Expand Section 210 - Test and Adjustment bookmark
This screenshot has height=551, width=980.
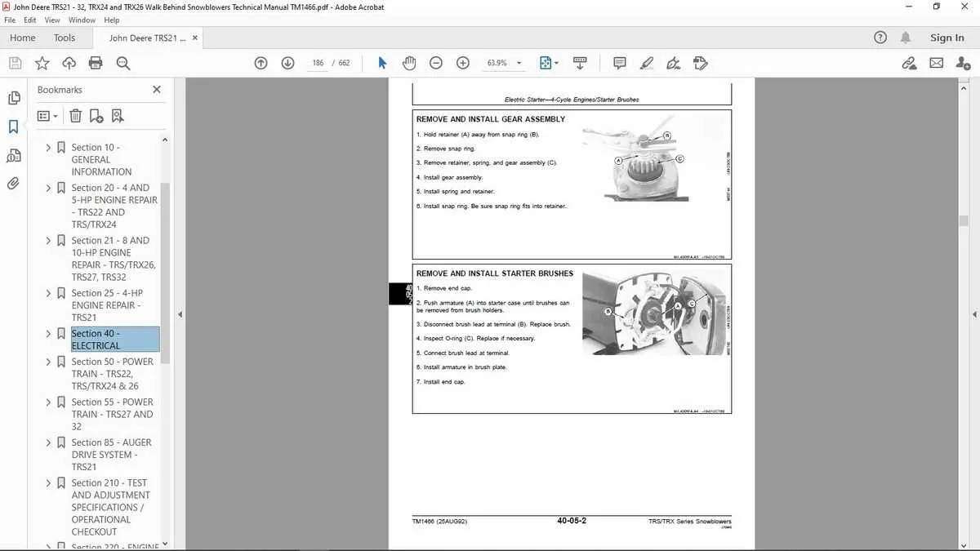tap(48, 483)
